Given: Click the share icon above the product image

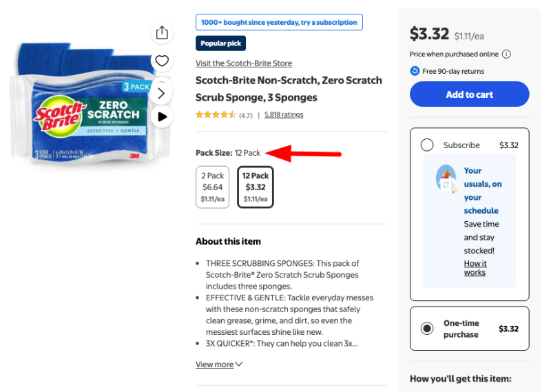Looking at the screenshot, I should pyautogui.click(x=162, y=33).
